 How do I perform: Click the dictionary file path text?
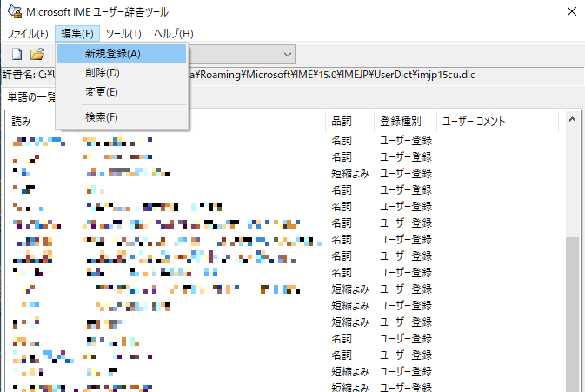[330, 75]
